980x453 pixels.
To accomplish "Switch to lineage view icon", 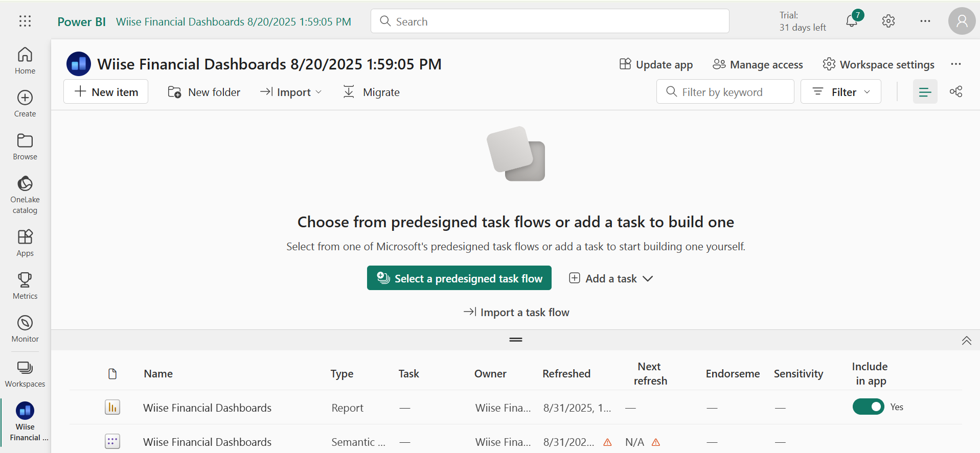I will point(956,91).
